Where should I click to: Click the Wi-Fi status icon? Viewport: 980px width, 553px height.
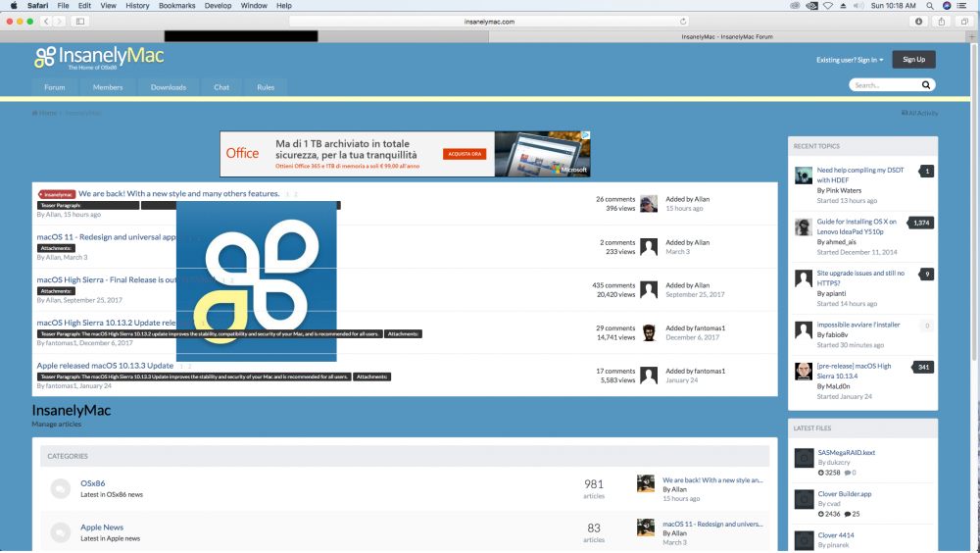point(827,6)
